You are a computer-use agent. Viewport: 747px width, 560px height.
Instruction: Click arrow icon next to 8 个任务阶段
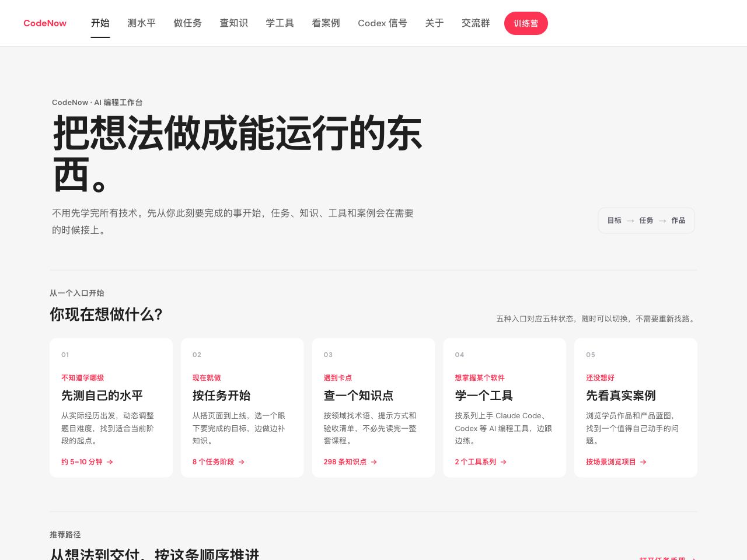coord(242,462)
